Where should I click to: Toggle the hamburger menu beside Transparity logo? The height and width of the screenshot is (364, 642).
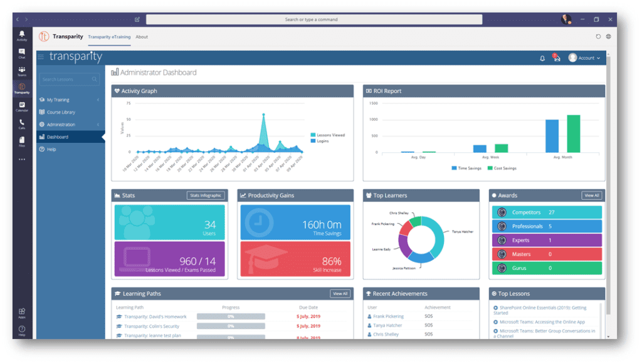pyautogui.click(x=41, y=58)
